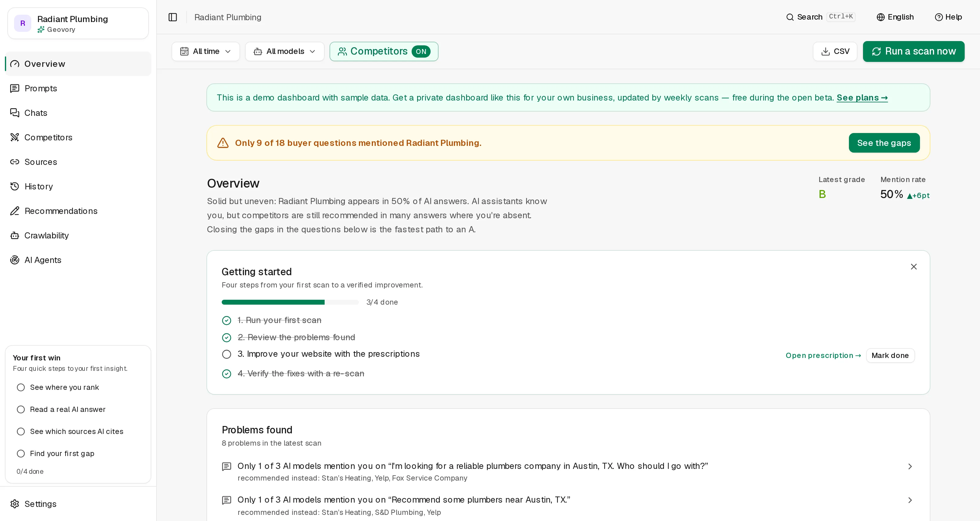Click the Overview gauge icon in sidebar
Image resolution: width=980 pixels, height=521 pixels.
15,64
